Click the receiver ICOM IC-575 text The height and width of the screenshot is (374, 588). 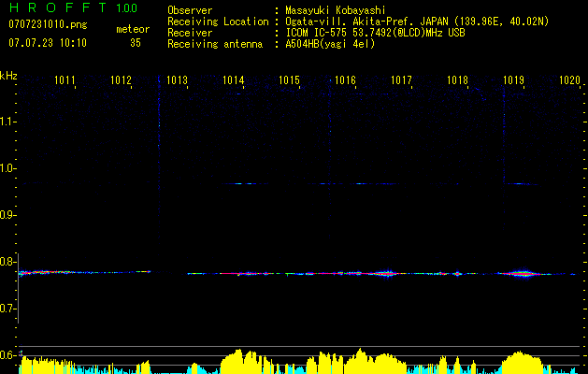[375, 33]
